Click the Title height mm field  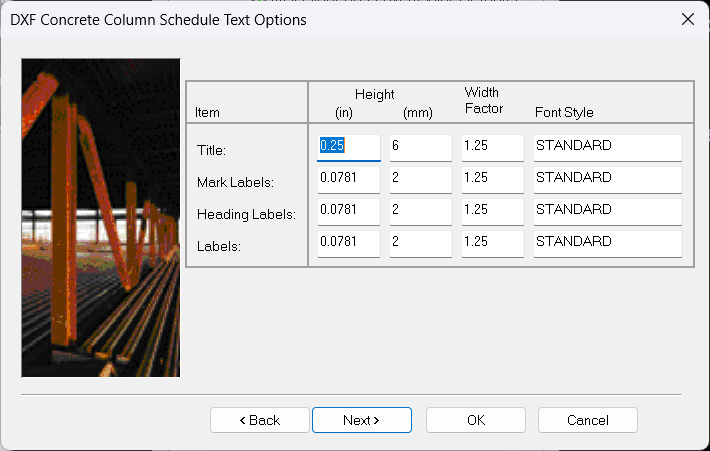click(x=420, y=146)
